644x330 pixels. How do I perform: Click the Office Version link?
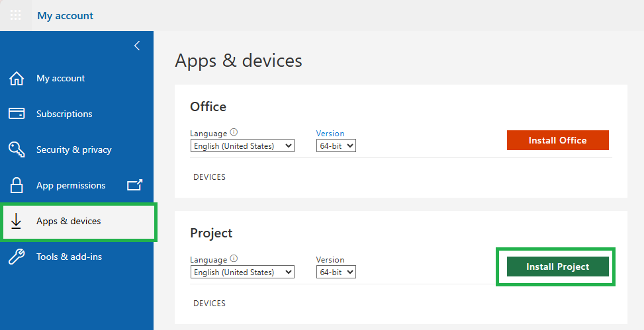(x=330, y=134)
